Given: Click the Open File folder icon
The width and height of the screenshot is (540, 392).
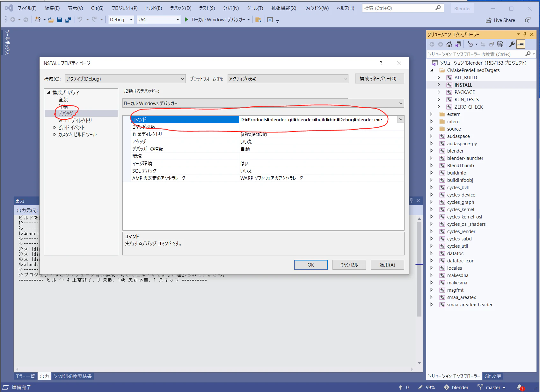Looking at the screenshot, I should pos(51,20).
